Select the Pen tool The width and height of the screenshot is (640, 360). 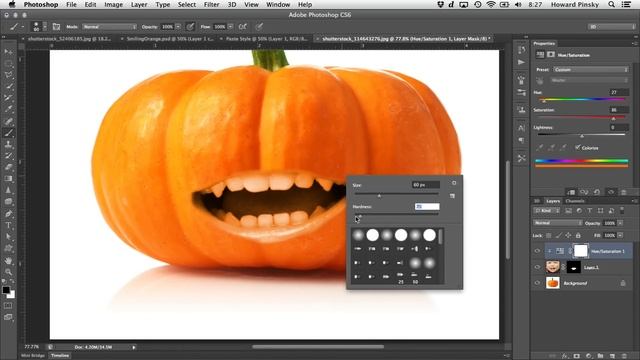tap(9, 213)
